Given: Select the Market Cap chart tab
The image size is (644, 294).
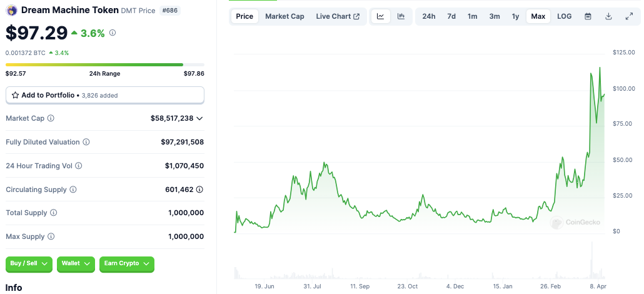Looking at the screenshot, I should [x=284, y=16].
